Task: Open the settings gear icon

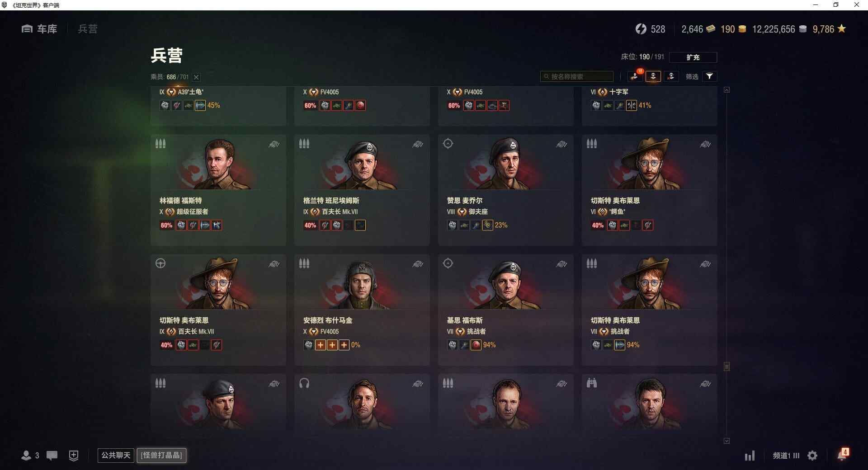Action: click(812, 456)
